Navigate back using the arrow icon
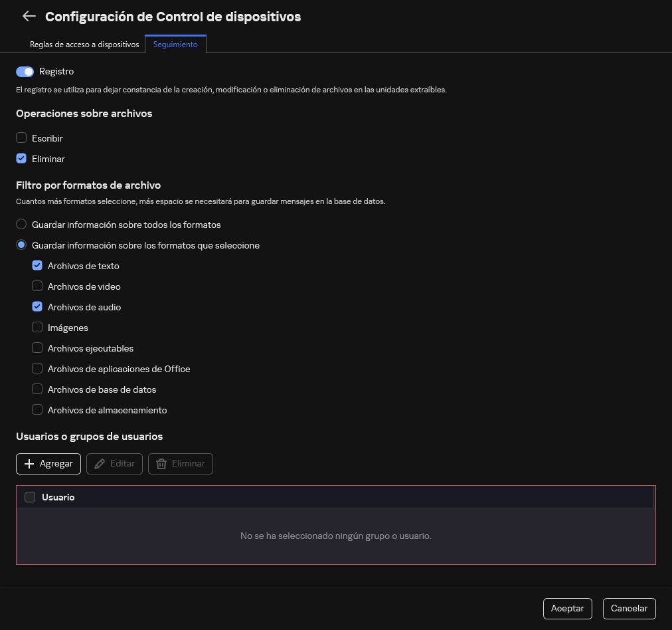Viewport: 672px width, 630px height. point(29,16)
